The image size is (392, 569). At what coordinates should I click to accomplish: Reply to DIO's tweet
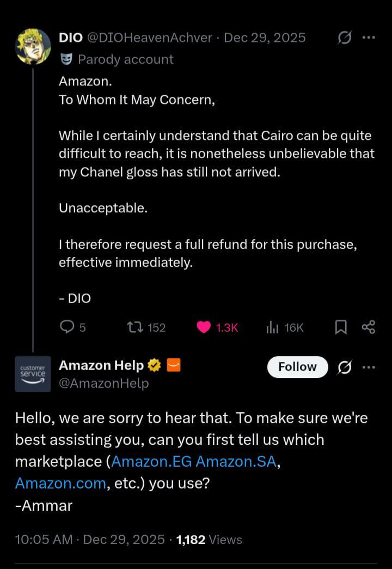click(66, 327)
